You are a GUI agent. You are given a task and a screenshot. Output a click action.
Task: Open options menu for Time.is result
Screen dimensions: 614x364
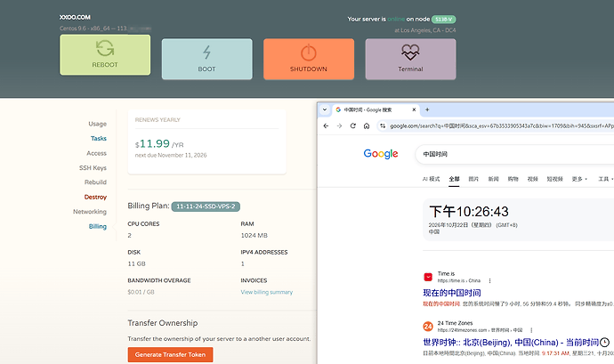489,280
